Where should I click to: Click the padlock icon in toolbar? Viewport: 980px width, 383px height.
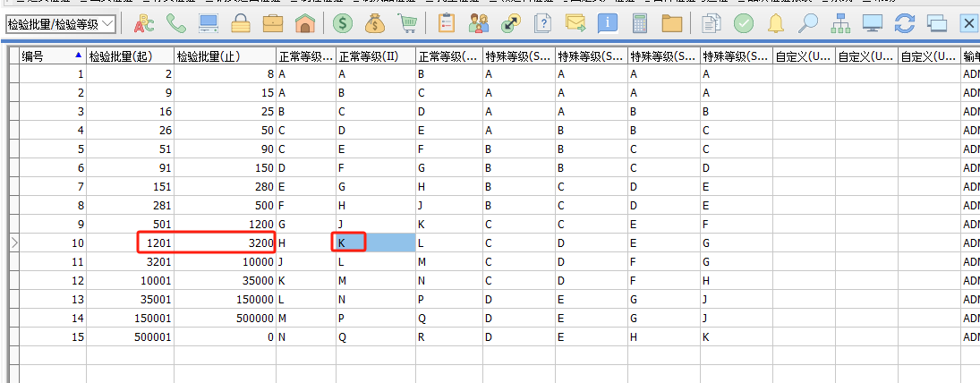tap(242, 23)
